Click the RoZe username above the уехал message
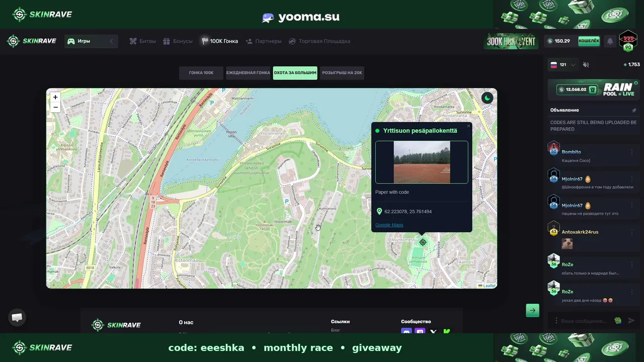 click(568, 292)
